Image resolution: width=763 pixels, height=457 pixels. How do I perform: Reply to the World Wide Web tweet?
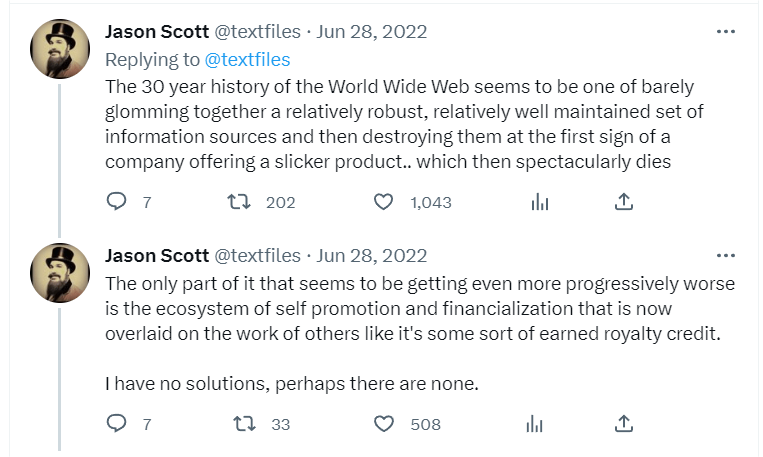[117, 202]
